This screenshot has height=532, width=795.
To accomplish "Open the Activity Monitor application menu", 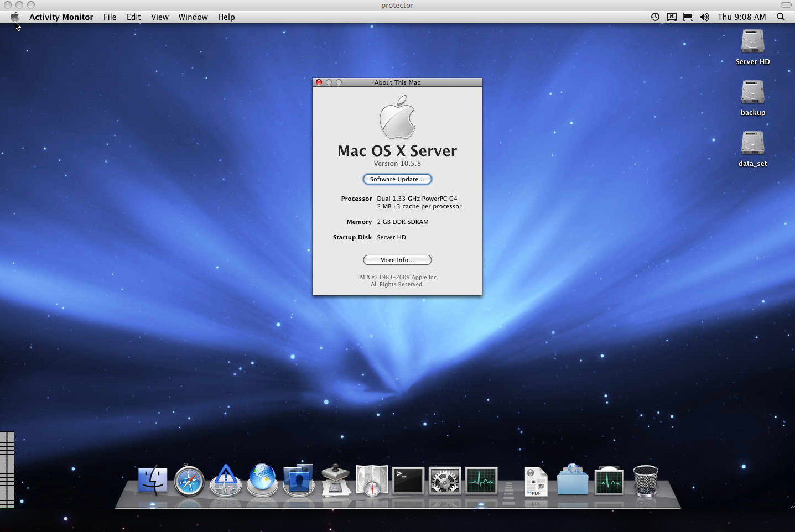I will [61, 17].
